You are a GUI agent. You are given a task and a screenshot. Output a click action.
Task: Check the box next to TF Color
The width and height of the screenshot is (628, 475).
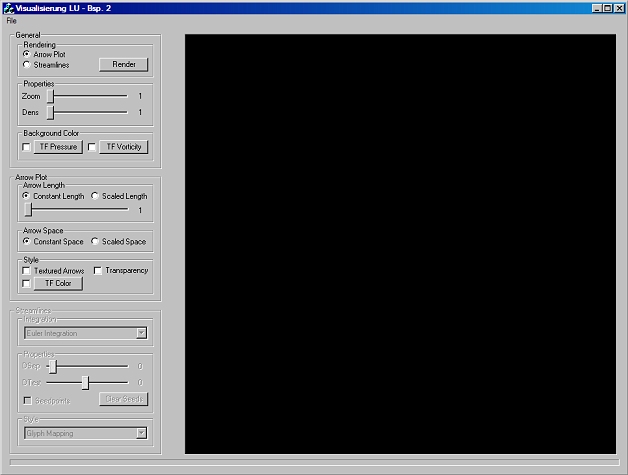pyautogui.click(x=27, y=283)
